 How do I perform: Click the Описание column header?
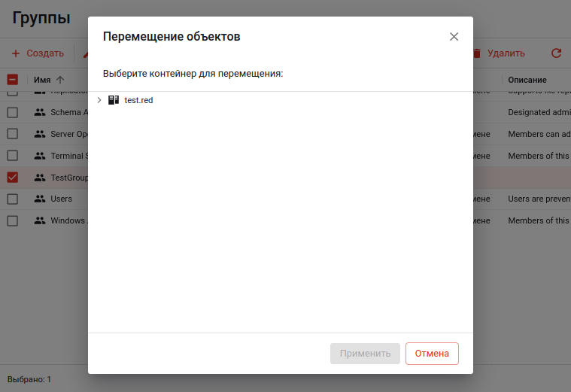click(x=527, y=80)
